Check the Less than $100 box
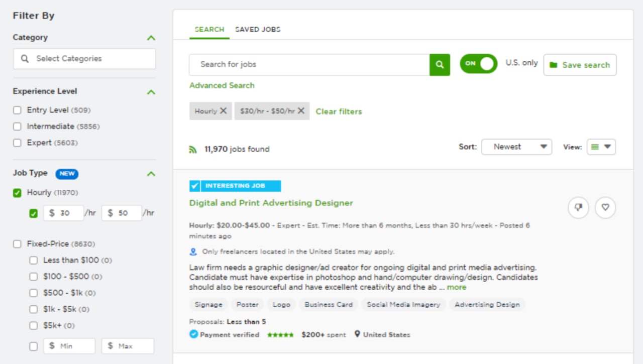643x364 pixels. point(34,261)
